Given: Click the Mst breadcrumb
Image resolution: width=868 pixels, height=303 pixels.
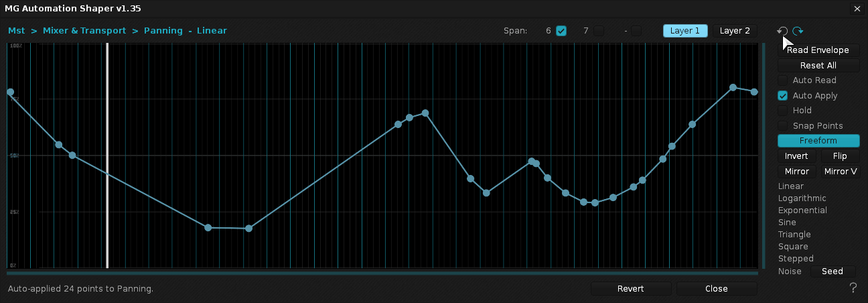Looking at the screenshot, I should 17,31.
